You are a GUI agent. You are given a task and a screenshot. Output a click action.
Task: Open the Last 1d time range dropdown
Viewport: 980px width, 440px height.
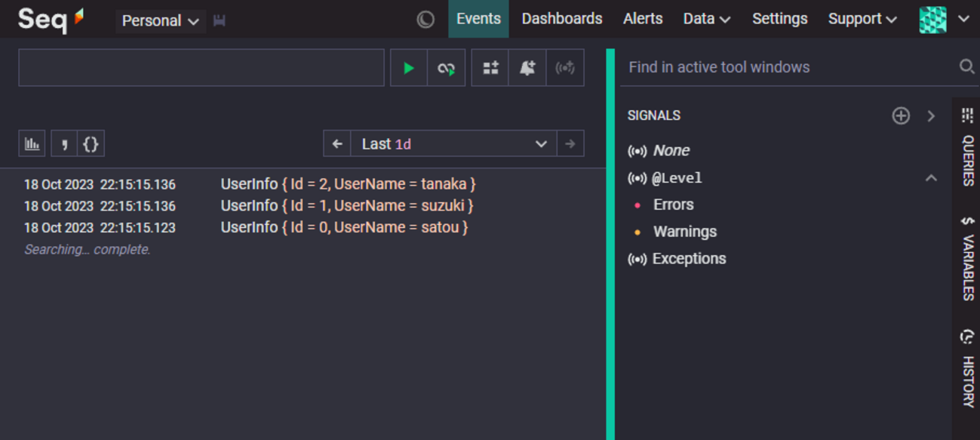point(453,144)
